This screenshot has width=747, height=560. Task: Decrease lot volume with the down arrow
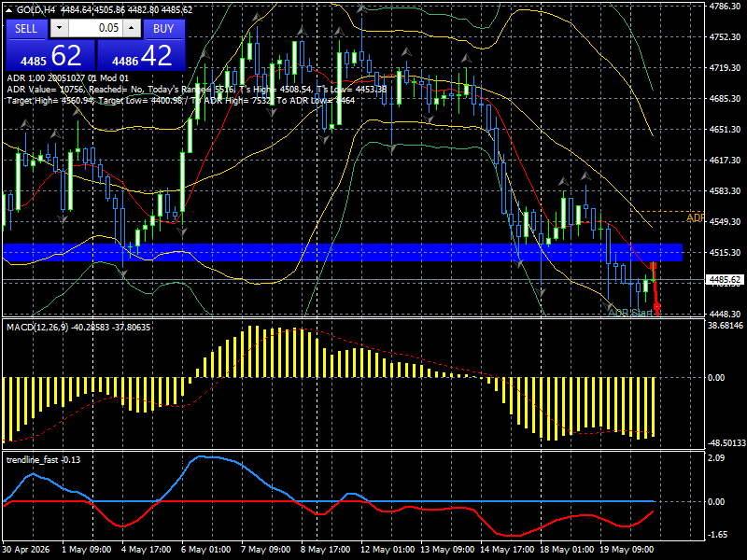(59, 28)
